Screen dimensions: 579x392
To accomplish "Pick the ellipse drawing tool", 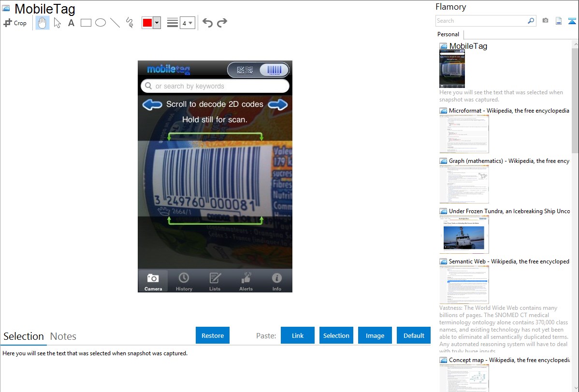I will 101,23.
